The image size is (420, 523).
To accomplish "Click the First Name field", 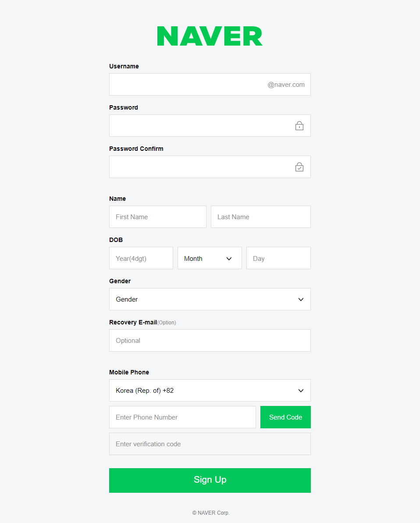I will pos(157,217).
